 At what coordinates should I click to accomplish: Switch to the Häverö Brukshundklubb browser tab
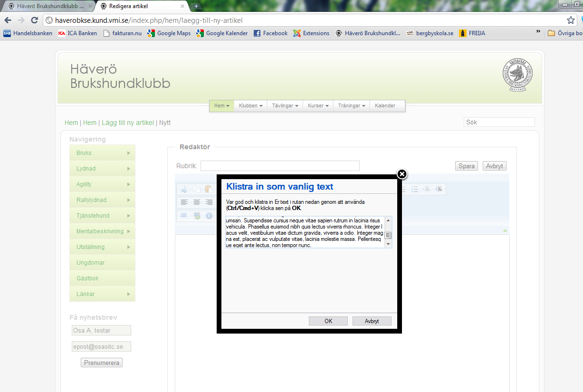tap(48, 6)
